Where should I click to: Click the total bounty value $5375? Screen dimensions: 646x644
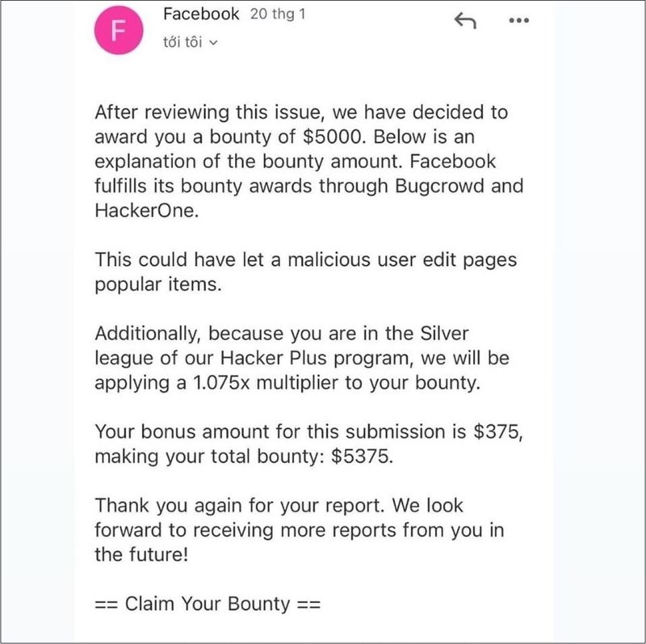tap(362, 457)
